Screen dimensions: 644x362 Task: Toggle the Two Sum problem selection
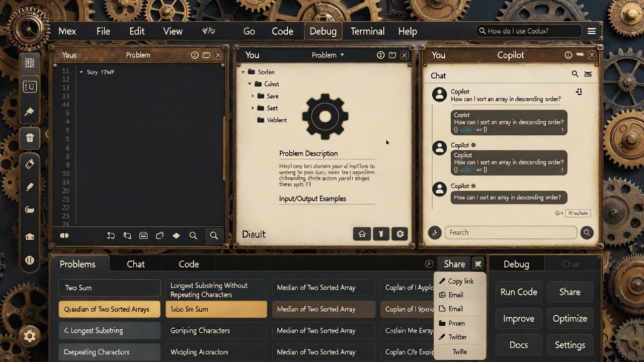point(109,288)
